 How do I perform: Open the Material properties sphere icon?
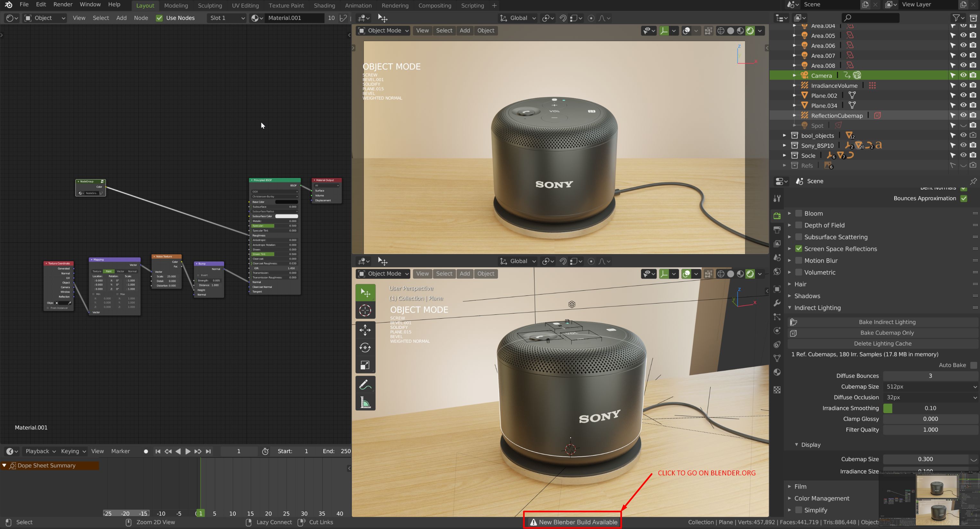click(777, 372)
